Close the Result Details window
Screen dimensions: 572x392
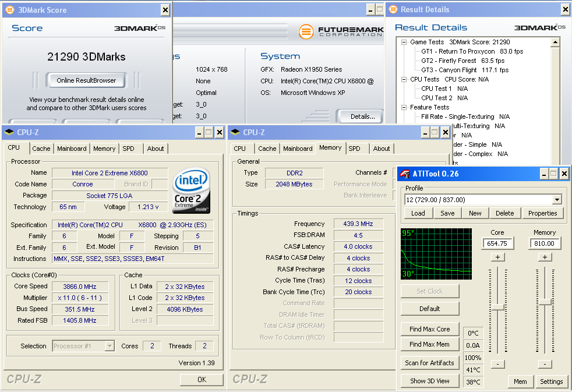point(566,9)
